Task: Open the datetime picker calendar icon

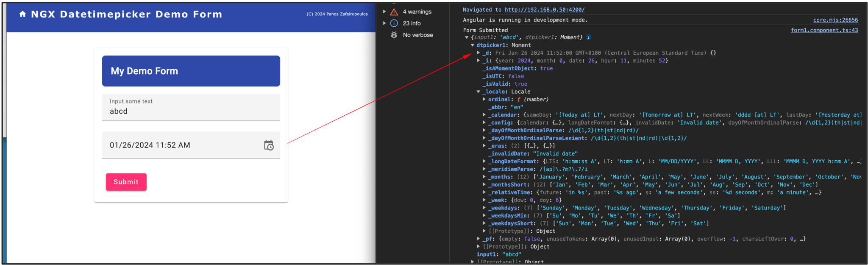Action: coord(269,145)
